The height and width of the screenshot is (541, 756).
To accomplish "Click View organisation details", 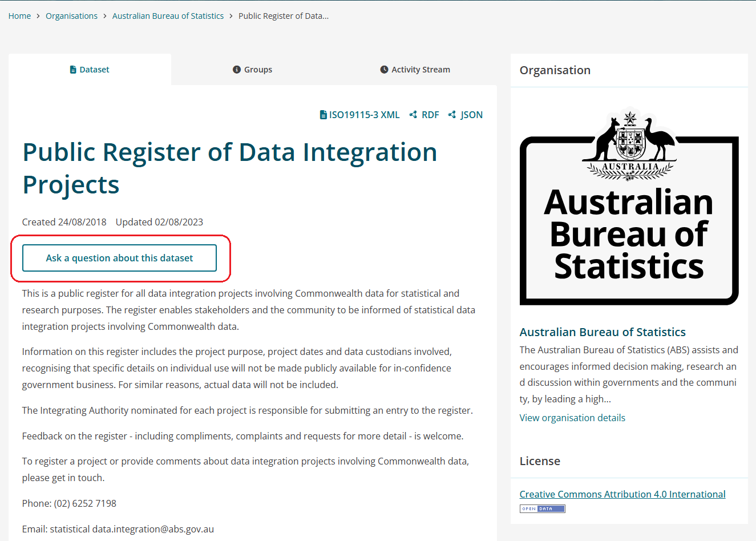I will point(572,418).
